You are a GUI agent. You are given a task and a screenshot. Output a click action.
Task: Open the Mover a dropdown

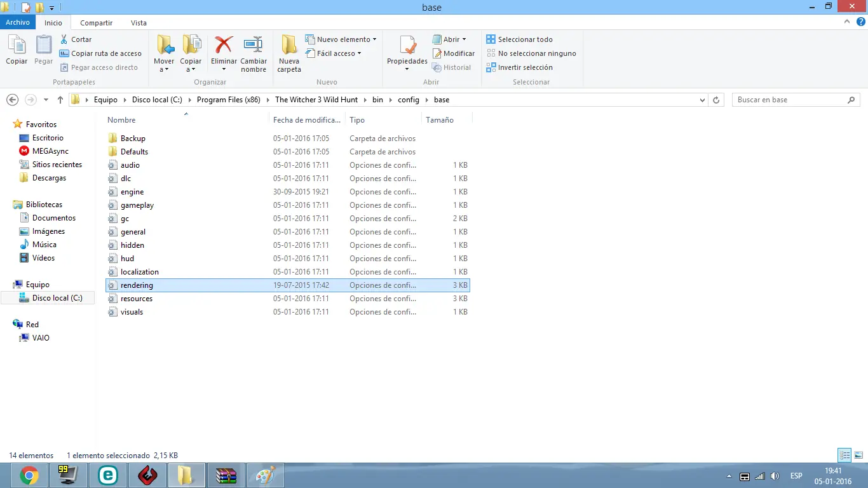point(164,54)
